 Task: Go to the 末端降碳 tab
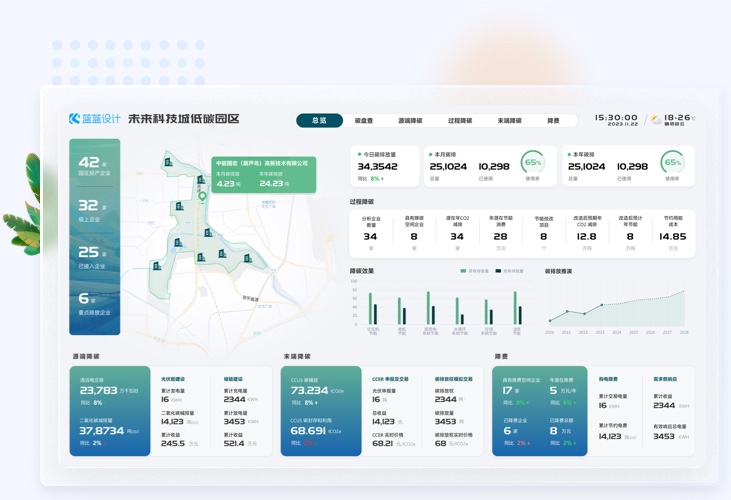point(510,121)
